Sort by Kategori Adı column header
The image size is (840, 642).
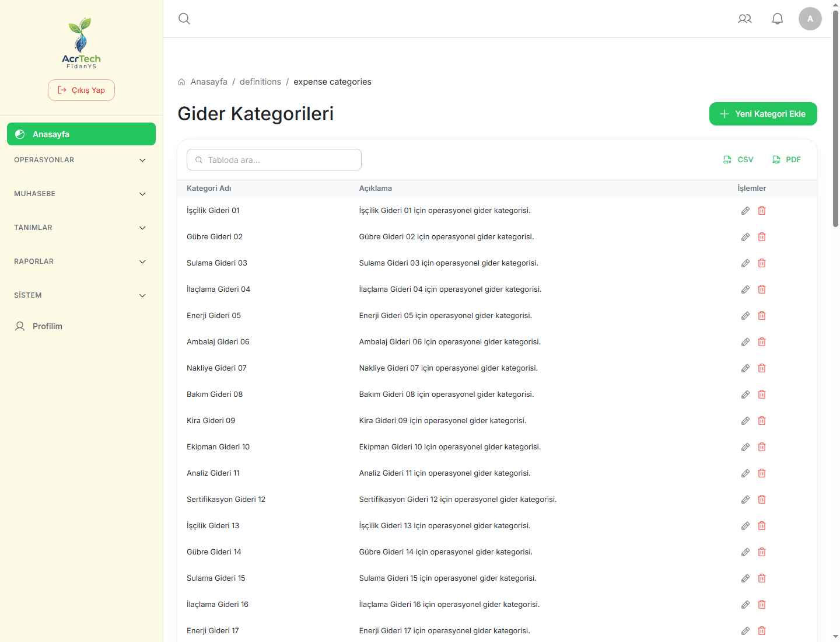tap(209, 189)
